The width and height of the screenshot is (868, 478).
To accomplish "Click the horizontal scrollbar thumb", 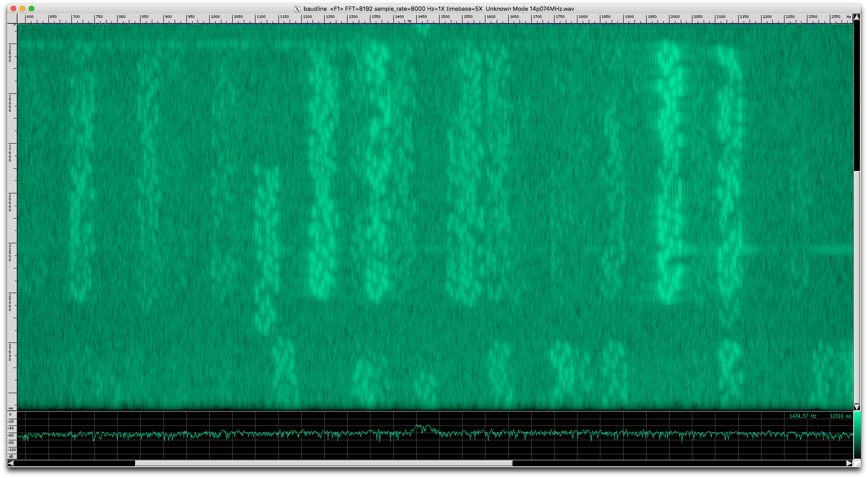I will (x=324, y=463).
